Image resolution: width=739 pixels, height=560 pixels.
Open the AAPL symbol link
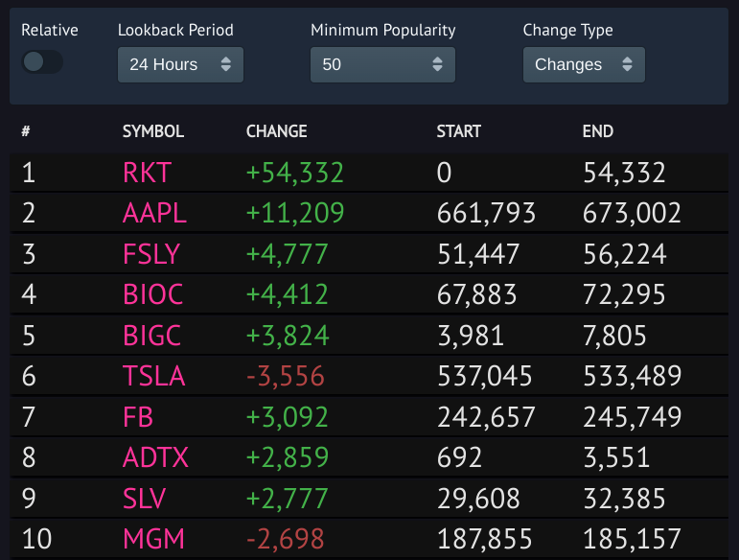(x=154, y=213)
